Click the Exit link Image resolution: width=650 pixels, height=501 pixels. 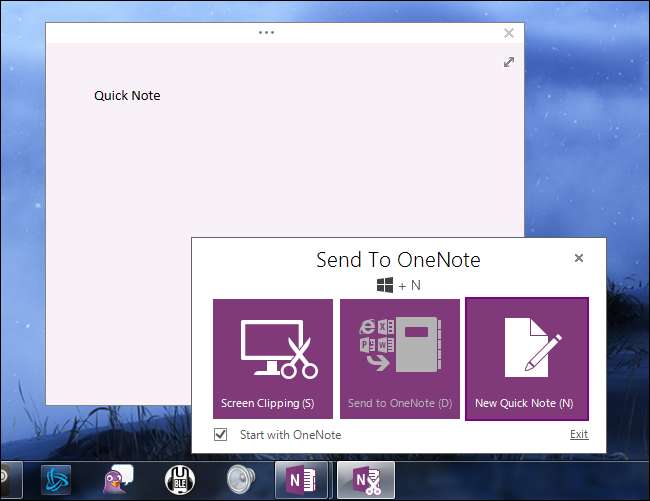pyautogui.click(x=578, y=434)
